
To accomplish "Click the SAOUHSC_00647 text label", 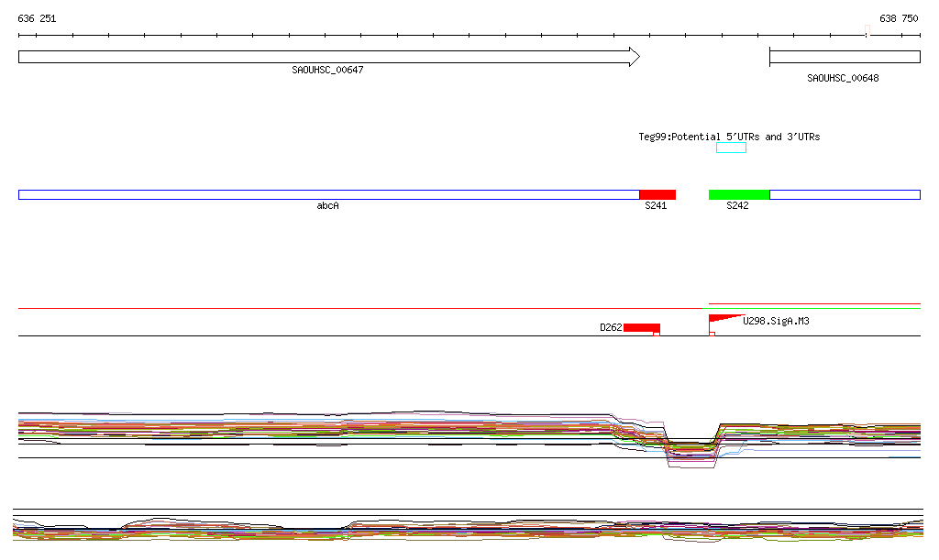I will pos(327,70).
